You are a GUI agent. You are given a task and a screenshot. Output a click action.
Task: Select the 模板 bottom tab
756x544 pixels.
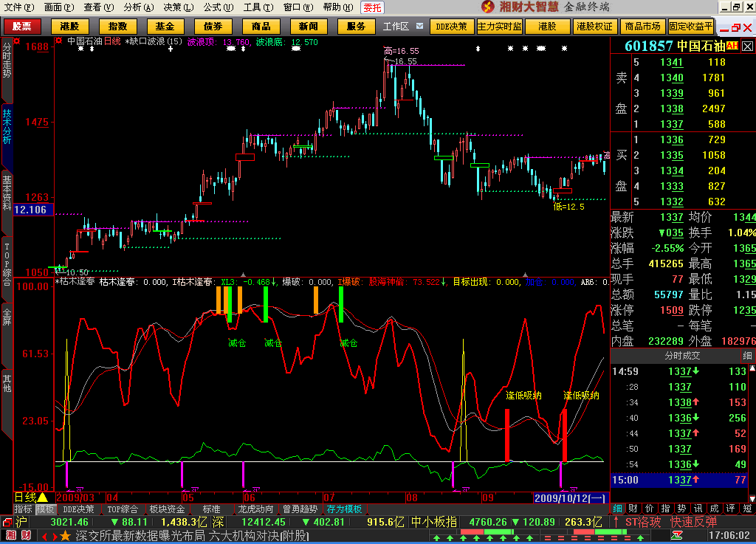coord(46,509)
